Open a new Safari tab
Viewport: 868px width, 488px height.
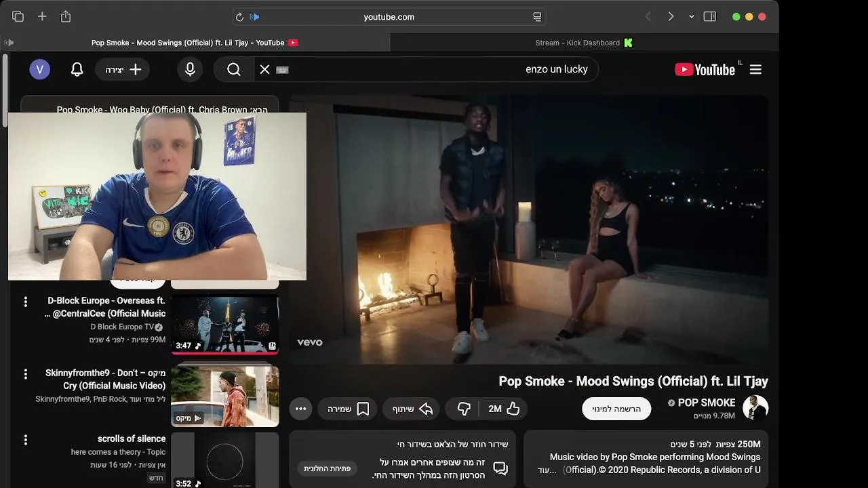[42, 17]
